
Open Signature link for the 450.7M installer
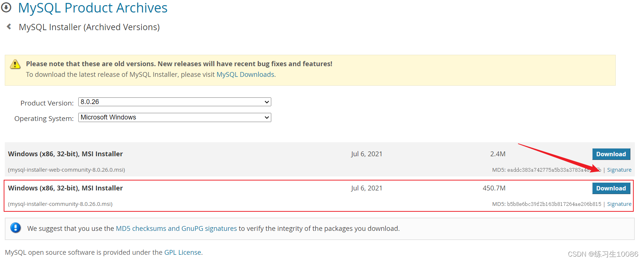click(619, 204)
